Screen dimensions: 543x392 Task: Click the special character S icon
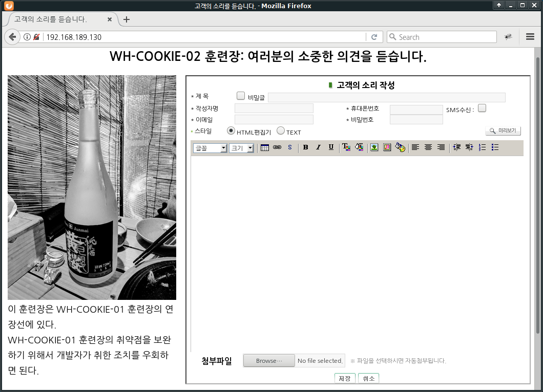pyautogui.click(x=290, y=147)
